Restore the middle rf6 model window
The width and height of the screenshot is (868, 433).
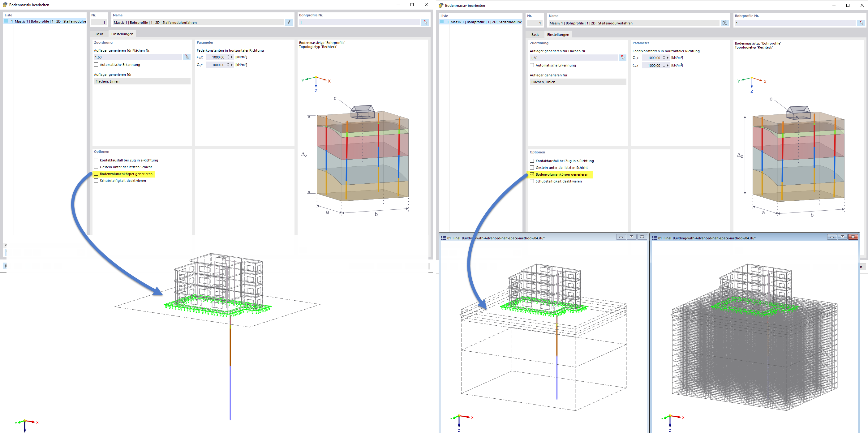(631, 237)
